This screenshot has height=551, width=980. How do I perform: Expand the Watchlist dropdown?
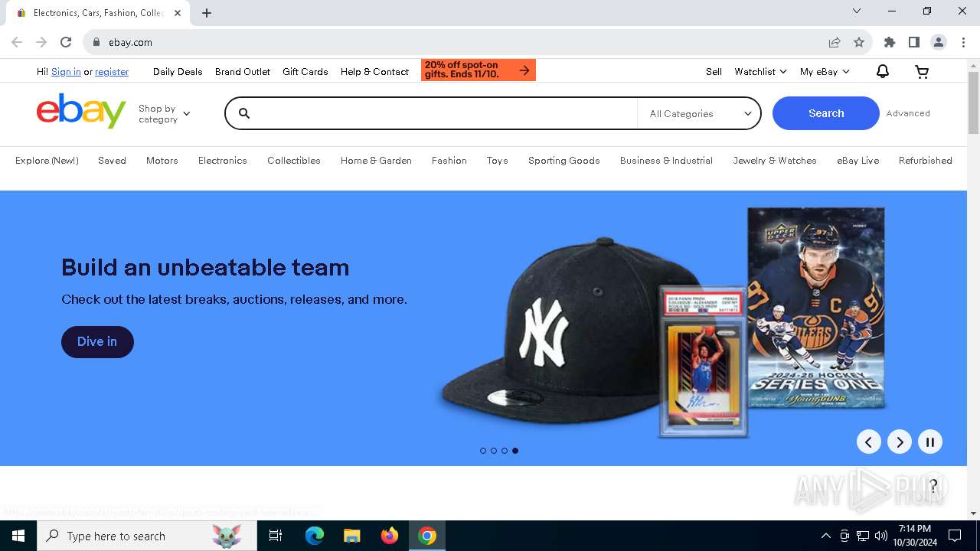(760, 71)
